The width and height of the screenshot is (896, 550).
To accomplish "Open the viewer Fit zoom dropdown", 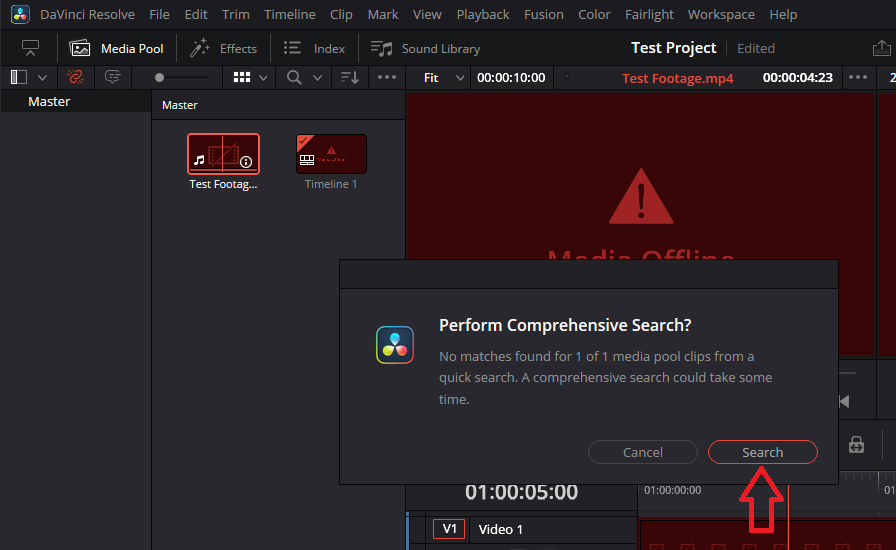I will tap(444, 77).
